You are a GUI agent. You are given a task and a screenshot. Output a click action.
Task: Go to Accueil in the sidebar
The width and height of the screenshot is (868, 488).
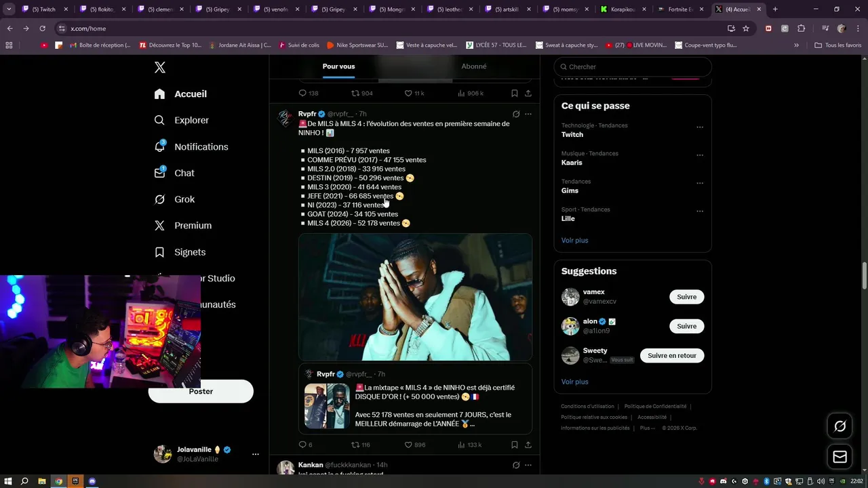tap(180, 94)
